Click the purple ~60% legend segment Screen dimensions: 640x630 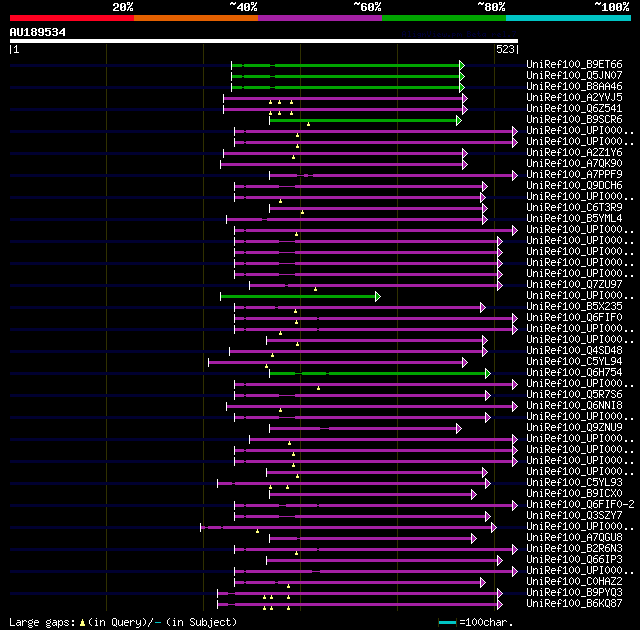pyautogui.click(x=320, y=18)
